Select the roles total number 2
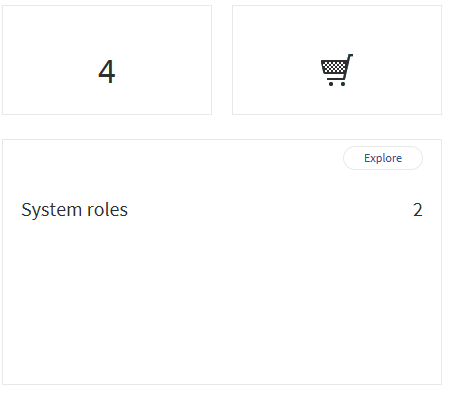 pos(418,210)
